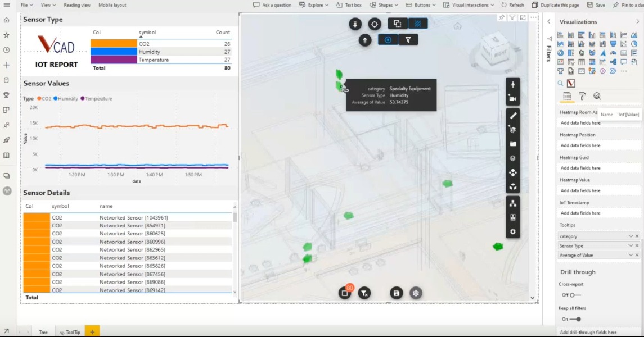Open the Goals trophy icon in sidebar

coord(7,95)
